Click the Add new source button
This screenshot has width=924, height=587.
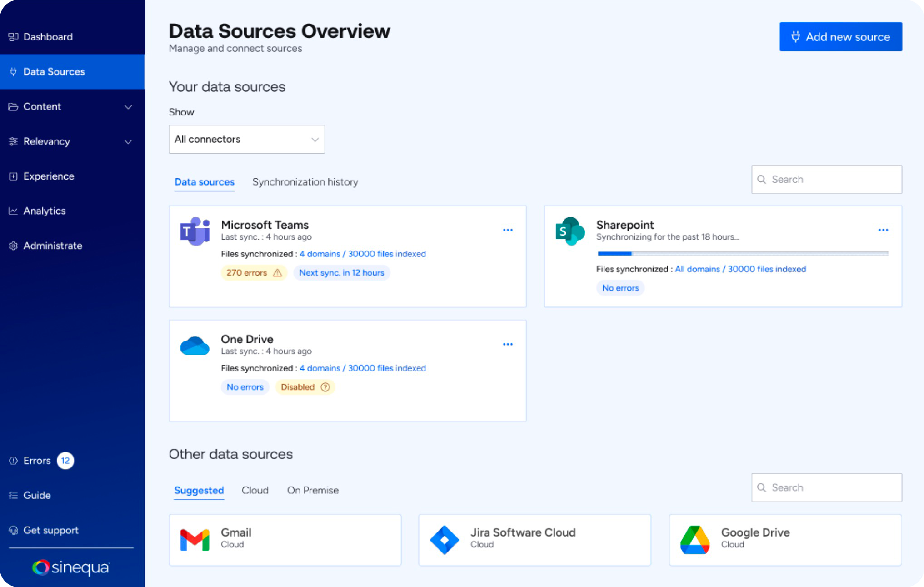coord(840,37)
